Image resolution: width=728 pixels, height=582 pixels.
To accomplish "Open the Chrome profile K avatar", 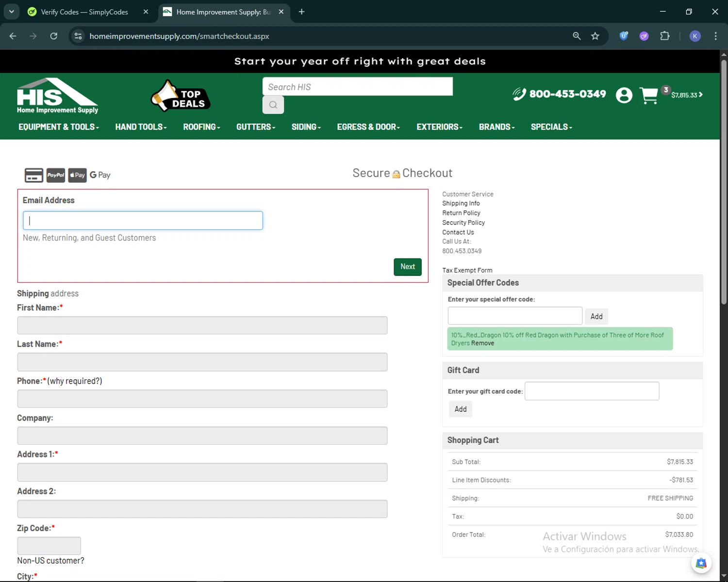I will click(695, 36).
